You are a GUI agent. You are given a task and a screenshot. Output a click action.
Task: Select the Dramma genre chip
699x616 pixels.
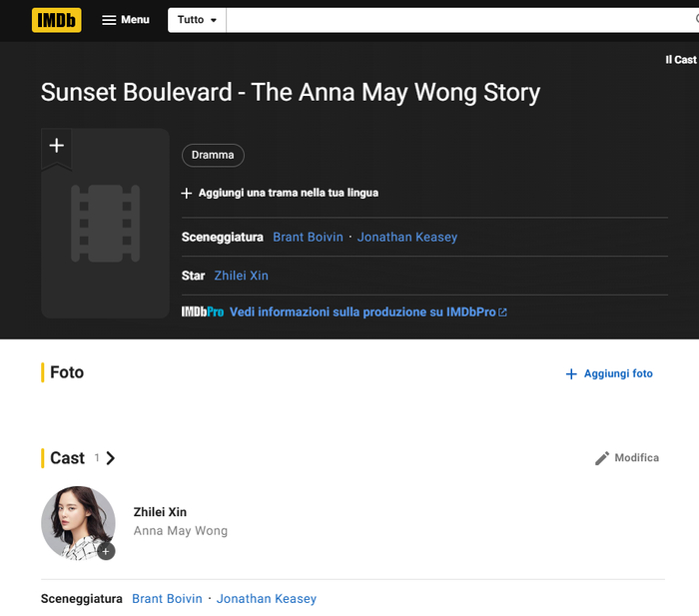[213, 155]
